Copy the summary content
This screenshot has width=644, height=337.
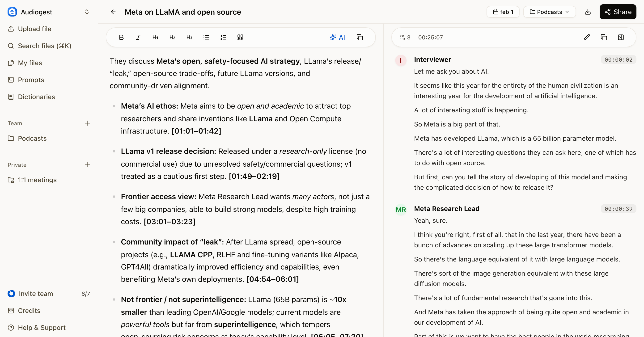tap(360, 37)
